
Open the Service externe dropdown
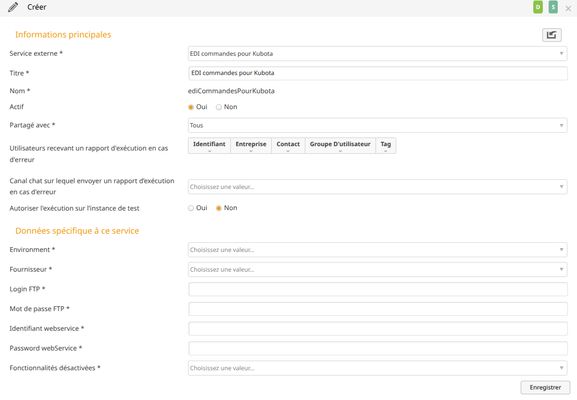[378, 54]
